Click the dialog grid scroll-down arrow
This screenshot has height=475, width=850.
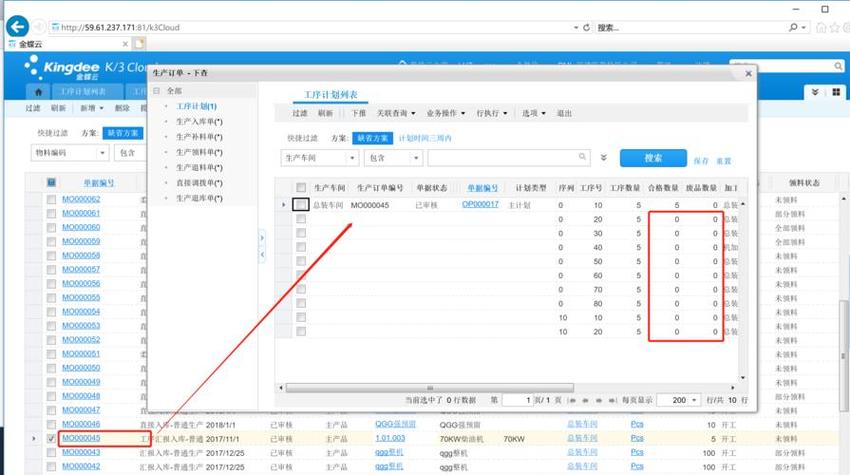pos(743,377)
